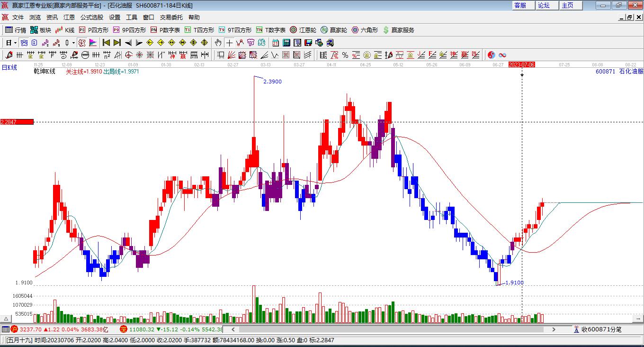Click the highlighted 2023-07-06 date marker
This screenshot has height=347, width=644.
pyautogui.click(x=521, y=64)
